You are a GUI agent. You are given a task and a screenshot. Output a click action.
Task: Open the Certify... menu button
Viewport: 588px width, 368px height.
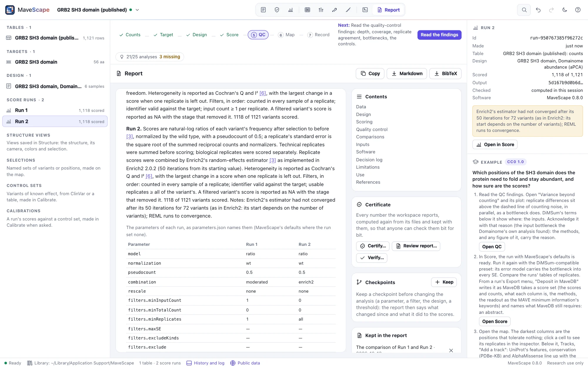[373, 246]
